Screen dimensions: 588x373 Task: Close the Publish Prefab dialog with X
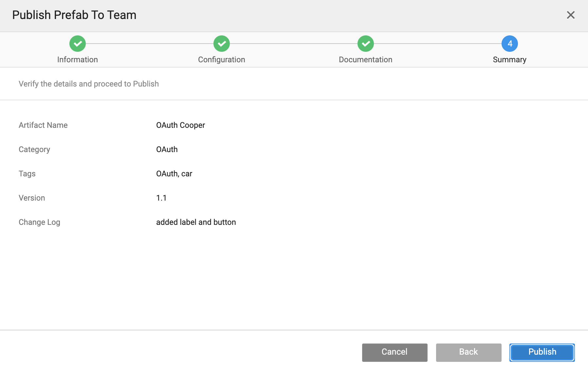[x=571, y=15]
